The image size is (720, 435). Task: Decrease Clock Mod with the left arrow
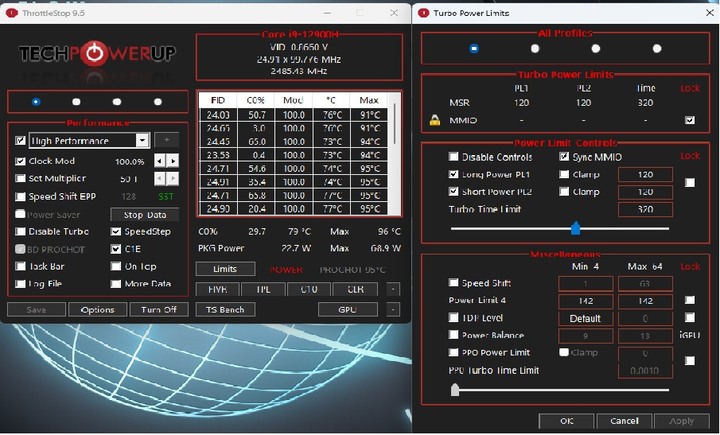(x=159, y=161)
